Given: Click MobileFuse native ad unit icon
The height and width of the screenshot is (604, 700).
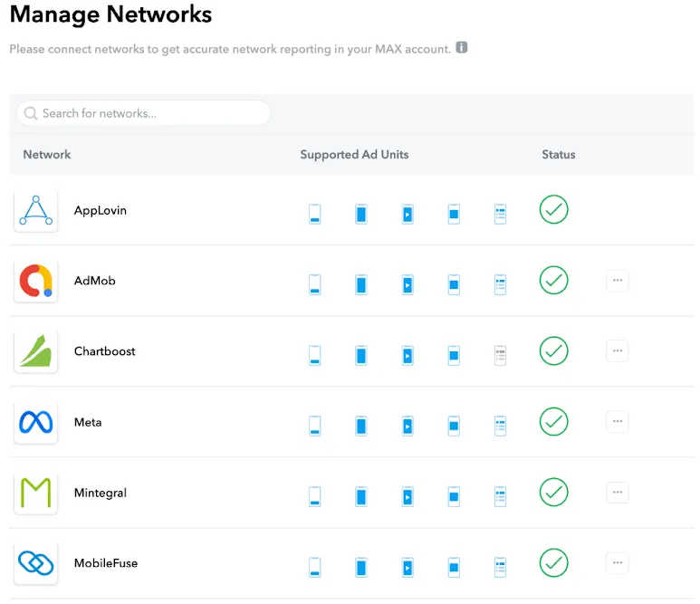Looking at the screenshot, I should (501, 567).
